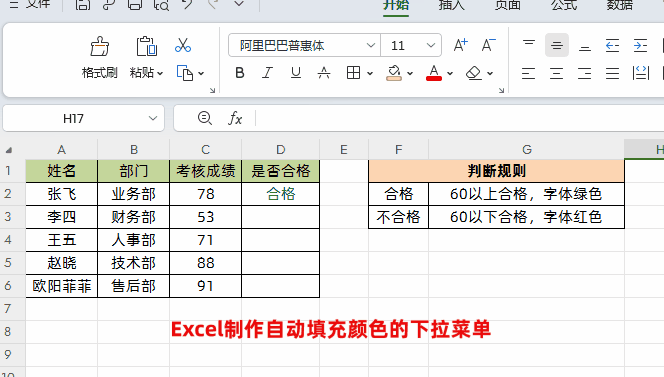Click the Cut scissors icon
Screen dimensions: 664x377
pyautogui.click(x=183, y=45)
